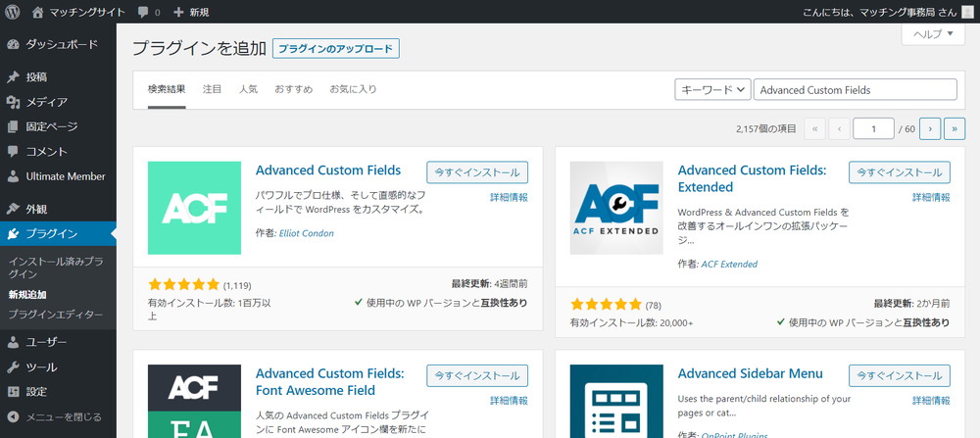
Task: Expand the ヘルプ panel
Action: [x=933, y=33]
